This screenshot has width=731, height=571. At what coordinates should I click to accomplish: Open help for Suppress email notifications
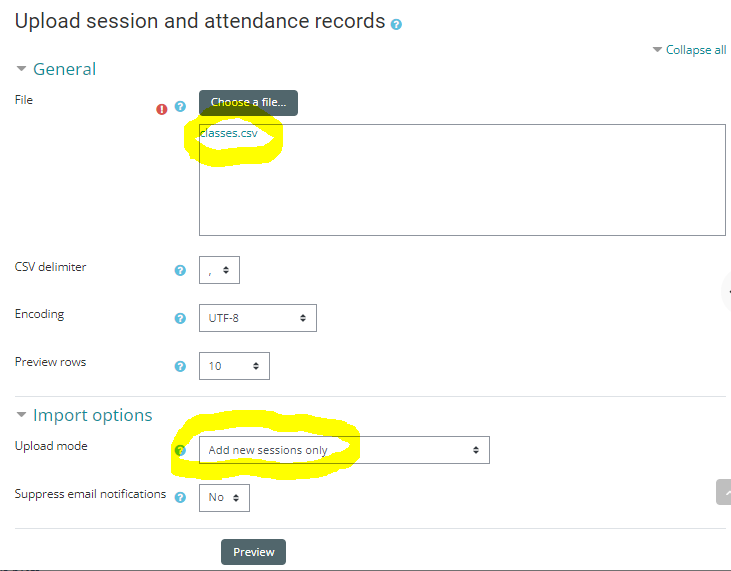tap(181, 498)
